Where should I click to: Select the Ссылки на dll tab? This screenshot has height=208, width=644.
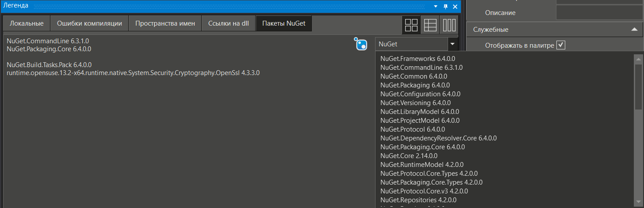(x=229, y=23)
